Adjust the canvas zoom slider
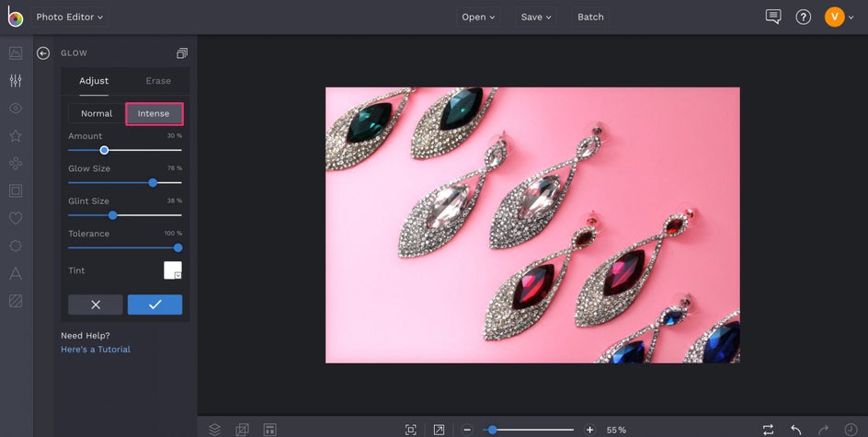868x437 pixels. coord(528,430)
